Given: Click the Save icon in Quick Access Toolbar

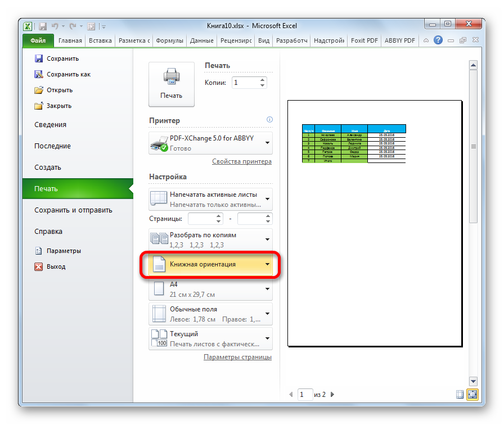Looking at the screenshot, I should [43, 26].
